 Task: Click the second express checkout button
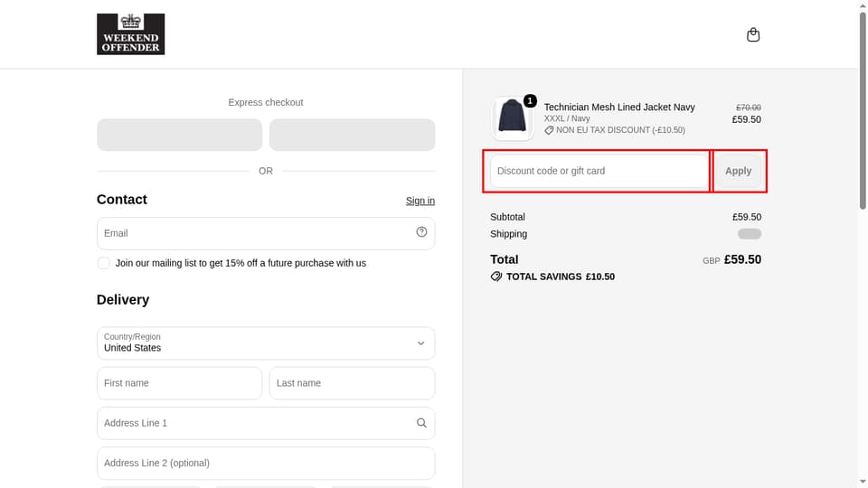click(x=352, y=135)
